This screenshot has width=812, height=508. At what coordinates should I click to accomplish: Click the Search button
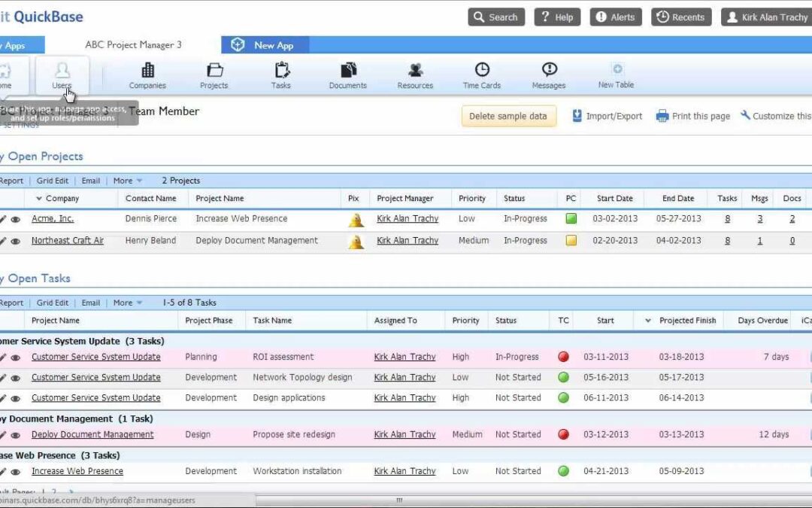coord(496,17)
